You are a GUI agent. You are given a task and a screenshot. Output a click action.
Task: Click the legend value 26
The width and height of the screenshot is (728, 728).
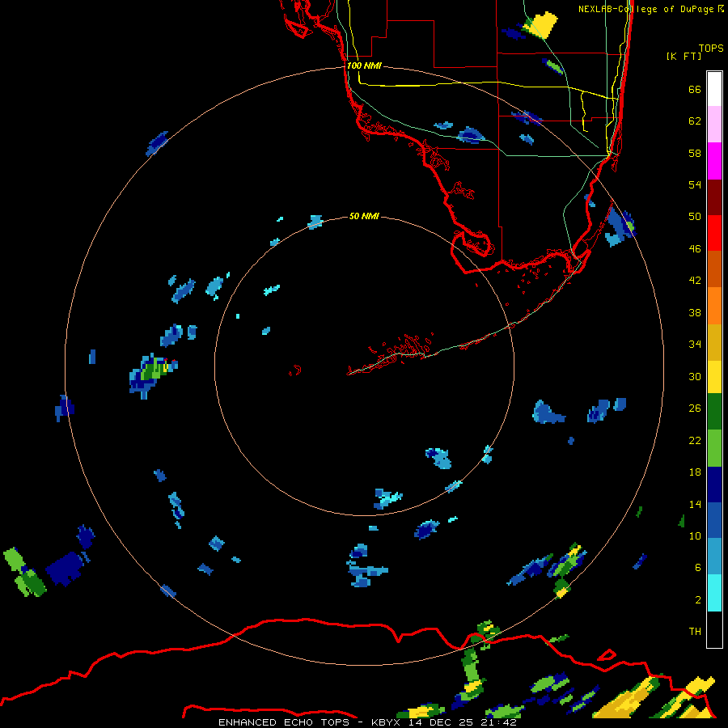695,408
